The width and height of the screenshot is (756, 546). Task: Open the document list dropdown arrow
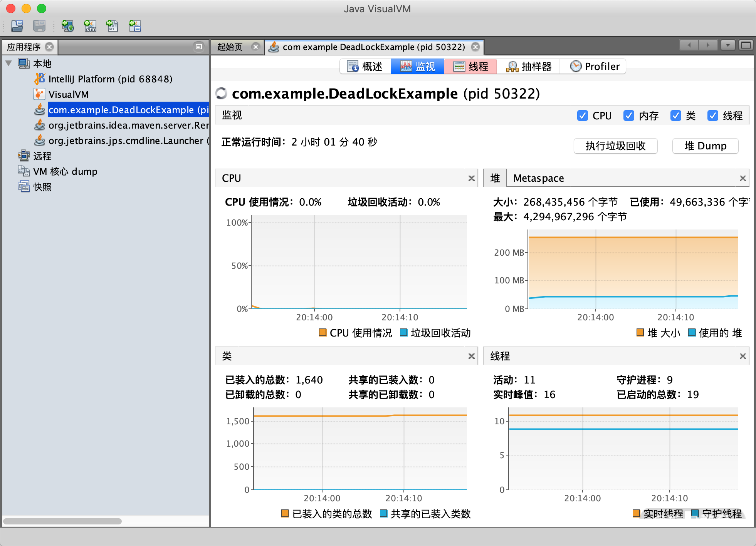[x=727, y=45]
